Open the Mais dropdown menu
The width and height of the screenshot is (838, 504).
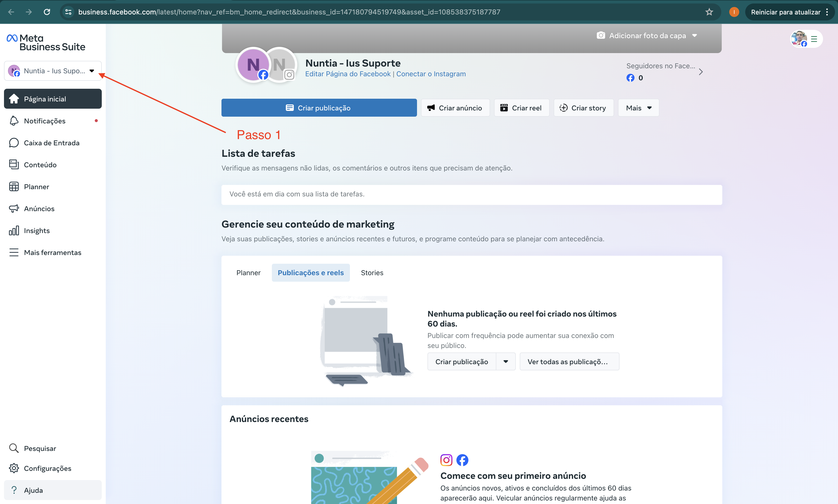click(x=638, y=108)
